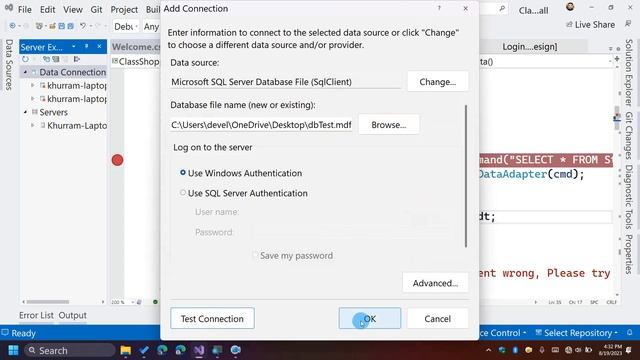640x360 pixels.
Task: Click the Navigate Backward icon in toolbar
Action: [12, 26]
